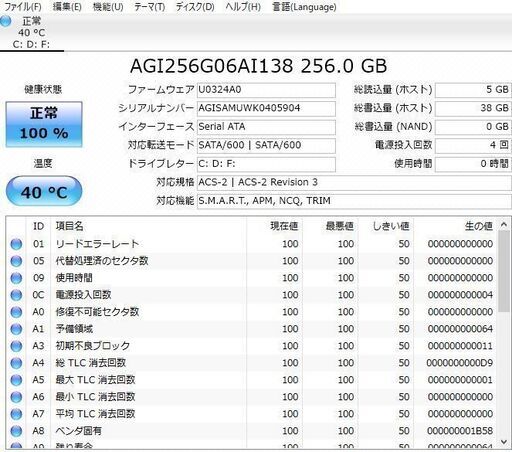Click raw value 000000000064 in the 予備領域 row
This screenshot has width=512, height=452.
[x=460, y=329]
